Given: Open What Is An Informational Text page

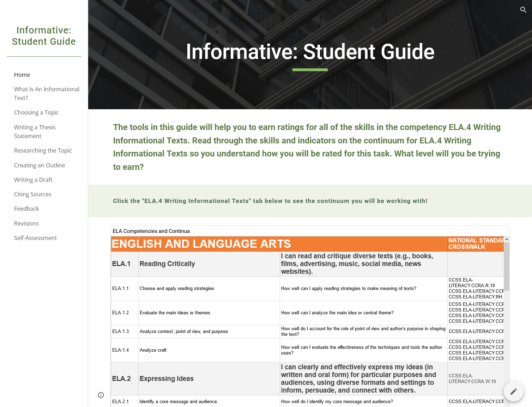Looking at the screenshot, I should click(x=47, y=93).
